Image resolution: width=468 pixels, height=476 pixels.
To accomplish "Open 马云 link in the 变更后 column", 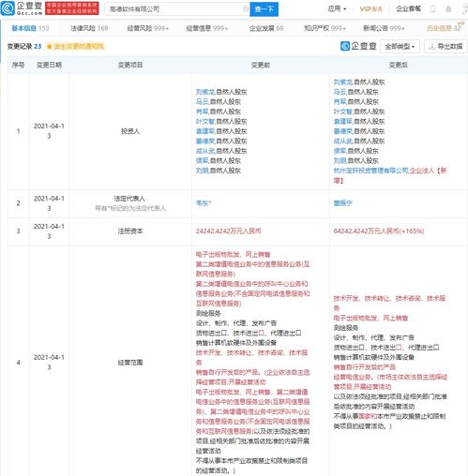I will (340, 92).
